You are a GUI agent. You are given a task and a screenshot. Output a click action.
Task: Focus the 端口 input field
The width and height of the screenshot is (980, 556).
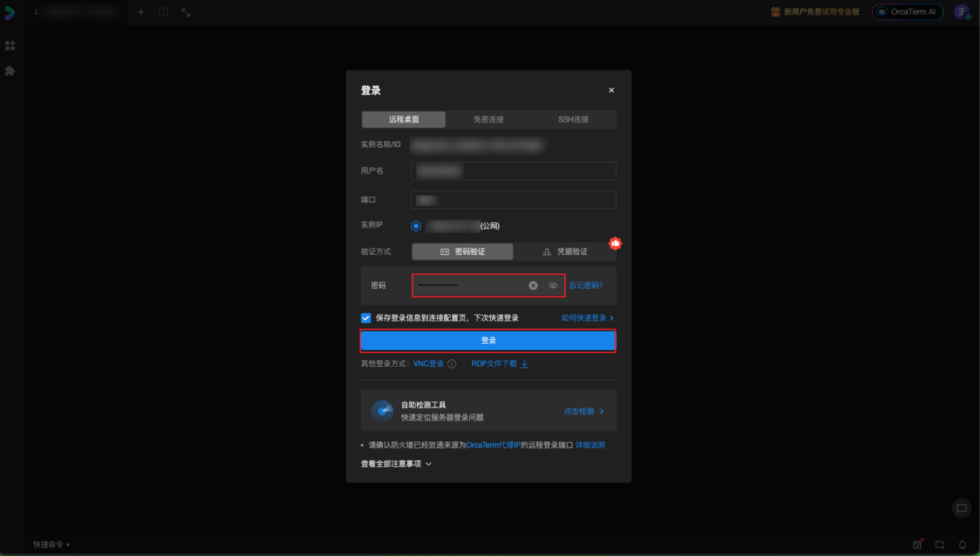click(514, 199)
